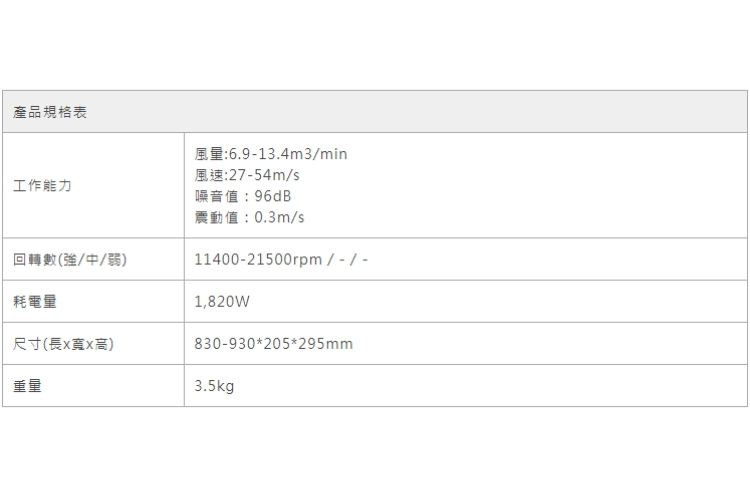Click the 風速 label text
Image resolution: width=750 pixels, height=500 pixels.
click(209, 175)
